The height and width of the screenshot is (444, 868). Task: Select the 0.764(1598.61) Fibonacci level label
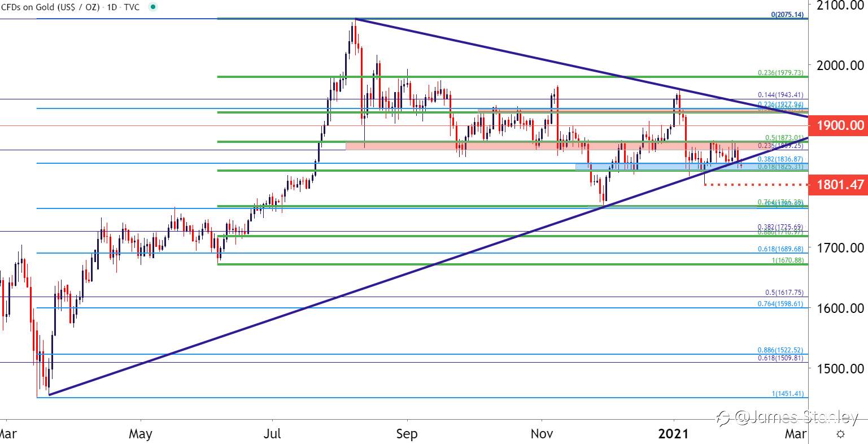click(x=780, y=303)
